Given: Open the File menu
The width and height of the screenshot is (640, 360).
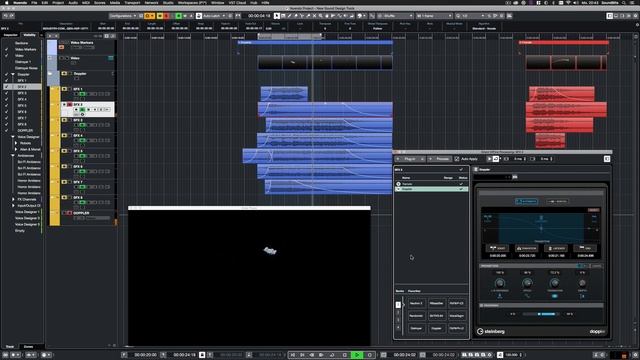Looking at the screenshot, I should click(x=34, y=2).
